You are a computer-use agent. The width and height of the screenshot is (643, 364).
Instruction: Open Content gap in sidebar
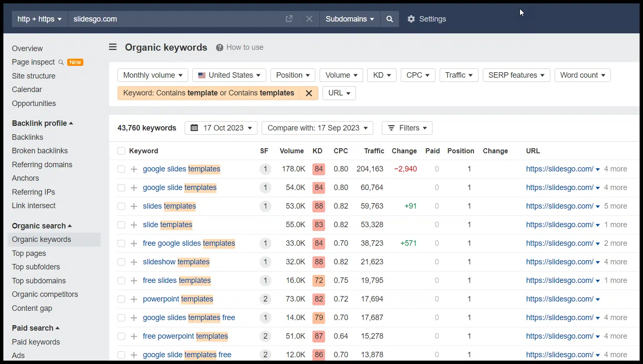click(x=32, y=308)
